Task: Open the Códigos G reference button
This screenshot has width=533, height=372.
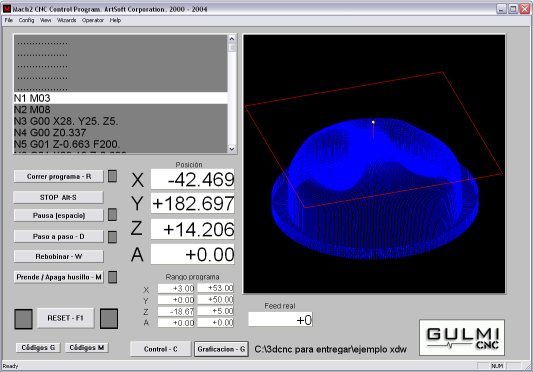Action: pyautogui.click(x=38, y=348)
